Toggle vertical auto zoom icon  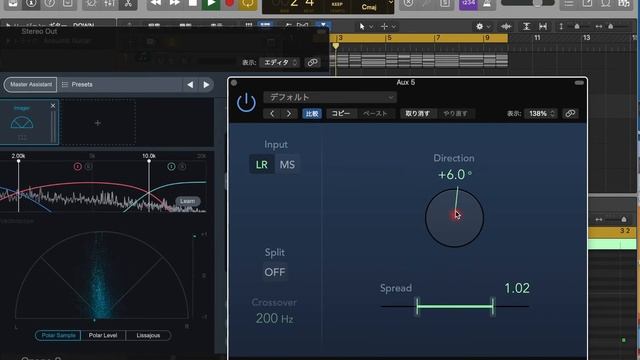[x=527, y=27]
